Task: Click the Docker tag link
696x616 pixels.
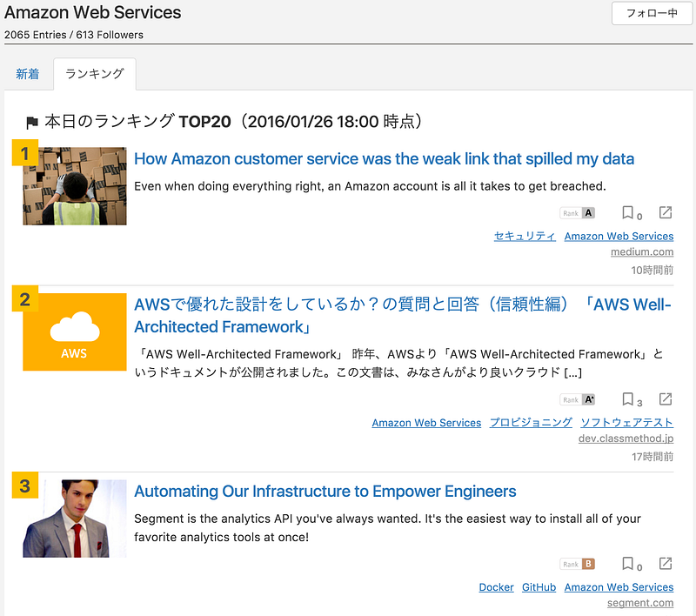Action: pos(496,587)
